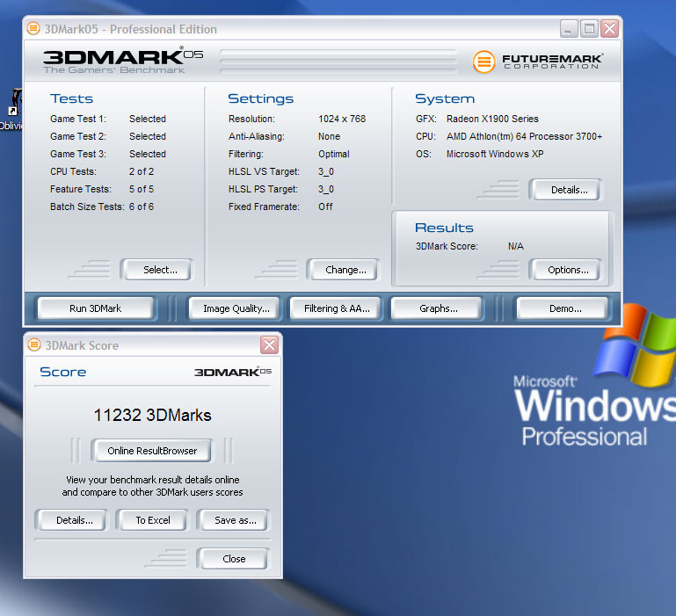676x616 pixels.
Task: Close the 3DMark05 main window
Action: click(x=609, y=29)
